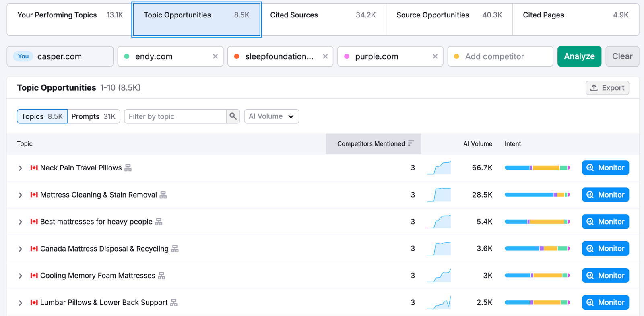Viewport: 644px width, 316px height.
Task: Click cluster icon beside Cooling Memory Foam Mattresses
Action: [x=161, y=276]
